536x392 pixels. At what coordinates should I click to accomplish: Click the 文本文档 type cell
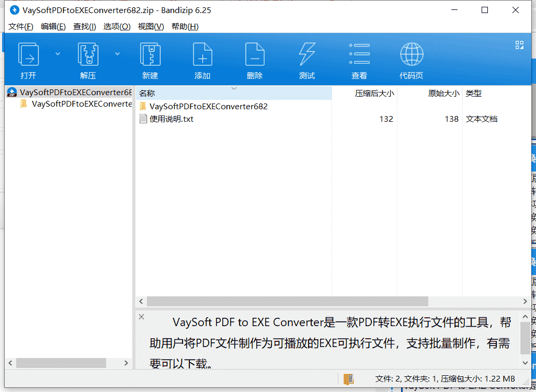tap(481, 119)
